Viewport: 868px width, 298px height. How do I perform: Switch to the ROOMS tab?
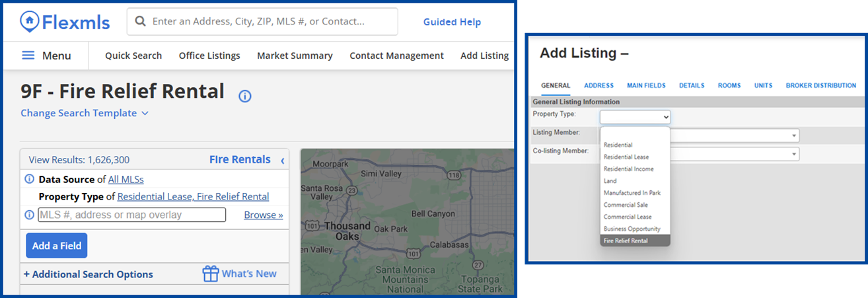point(729,85)
